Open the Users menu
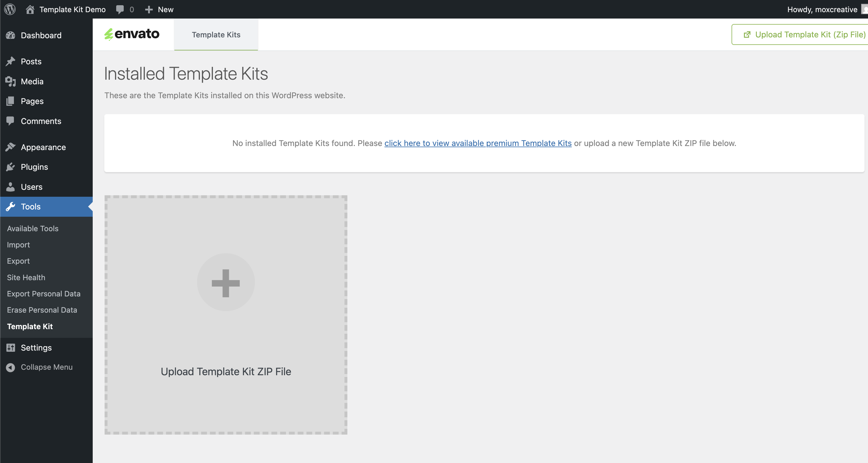The width and height of the screenshot is (868, 463). [x=46, y=187]
